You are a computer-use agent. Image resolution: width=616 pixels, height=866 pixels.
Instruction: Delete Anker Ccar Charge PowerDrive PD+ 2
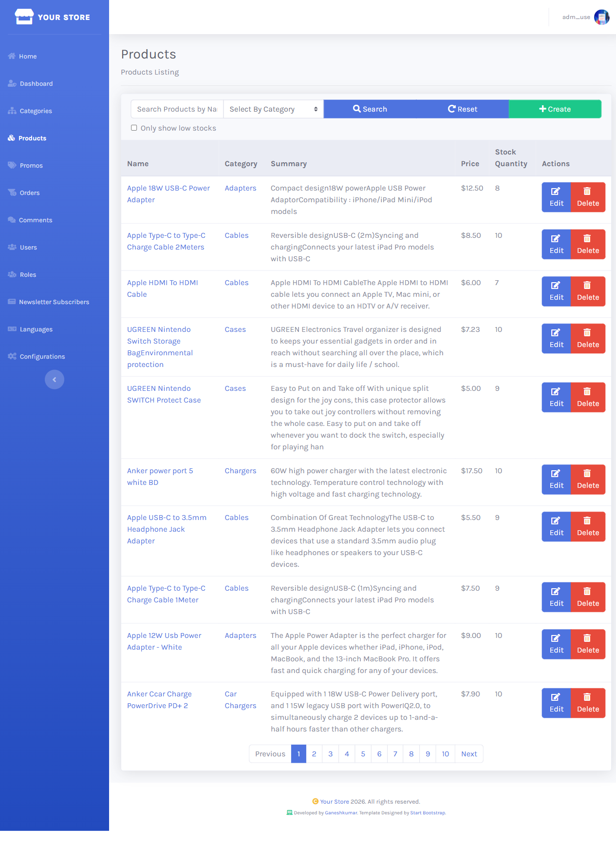[588, 703]
